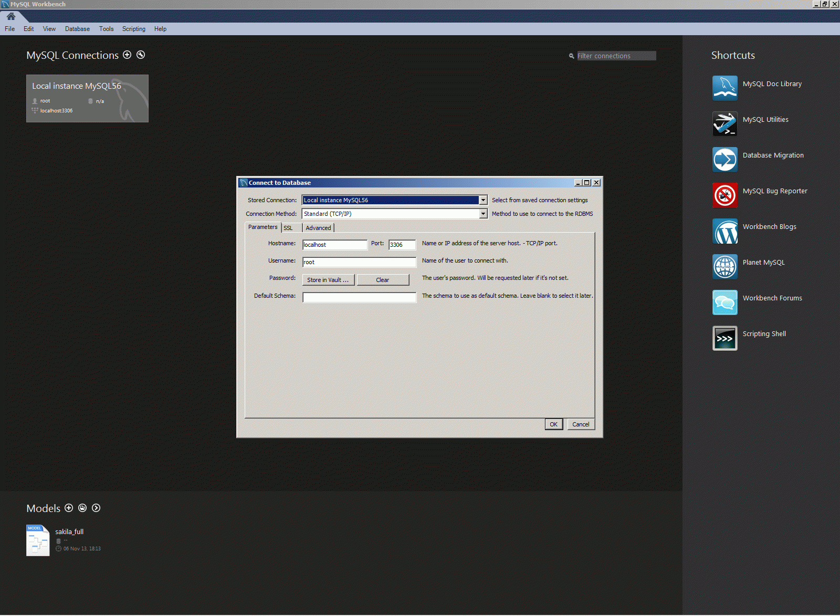Click the Planet MySQL link text

click(764, 263)
